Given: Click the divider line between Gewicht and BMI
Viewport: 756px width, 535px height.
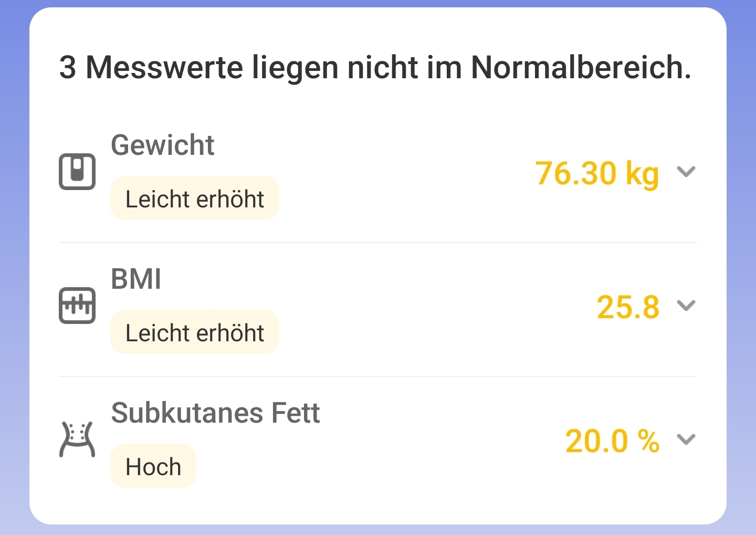Looking at the screenshot, I should click(378, 243).
